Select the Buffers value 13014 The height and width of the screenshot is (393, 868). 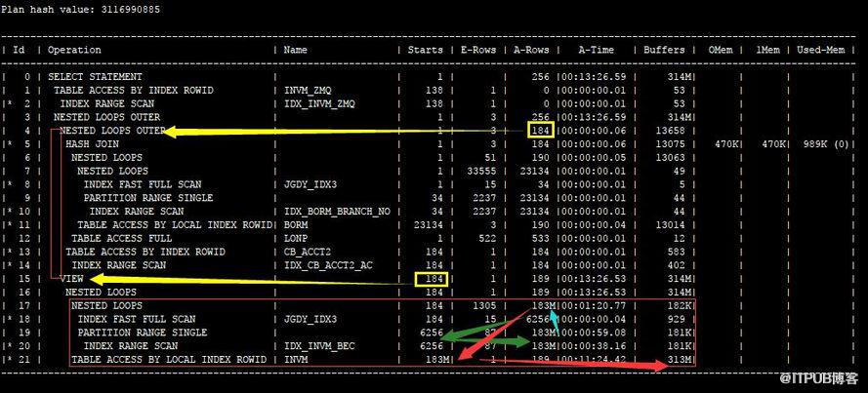coord(670,225)
